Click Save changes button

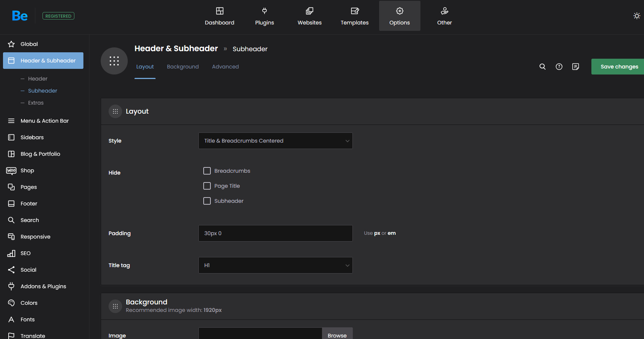[x=618, y=67]
